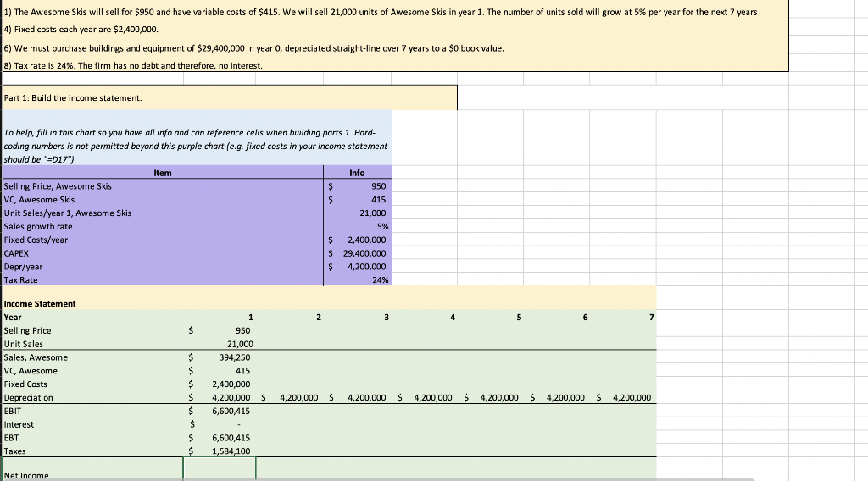Click the EBIT value 6,600,415
868x481 pixels.
click(x=220, y=411)
